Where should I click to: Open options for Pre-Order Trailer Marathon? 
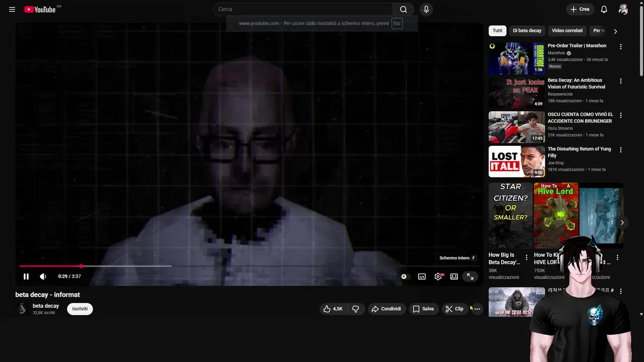pos(620,47)
